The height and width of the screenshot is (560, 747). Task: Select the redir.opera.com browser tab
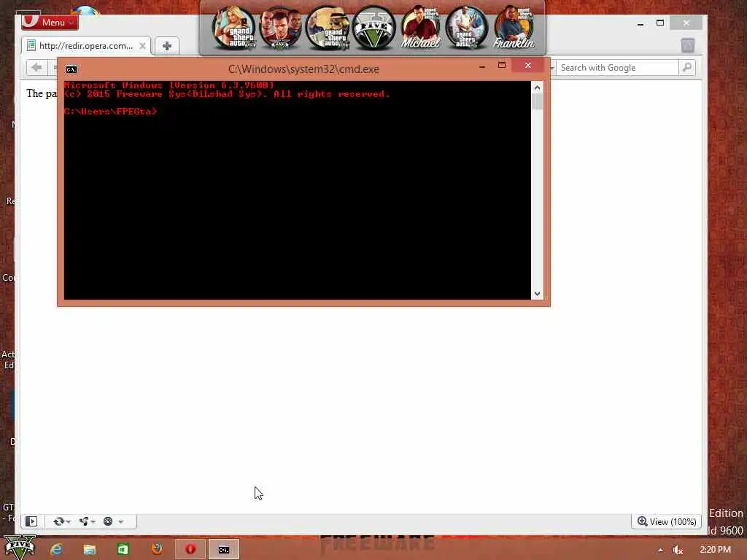(x=86, y=46)
